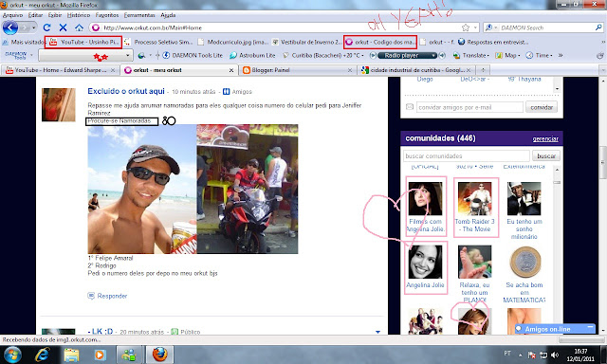Open the Modcurriculo.jpg bookmark

click(233, 42)
